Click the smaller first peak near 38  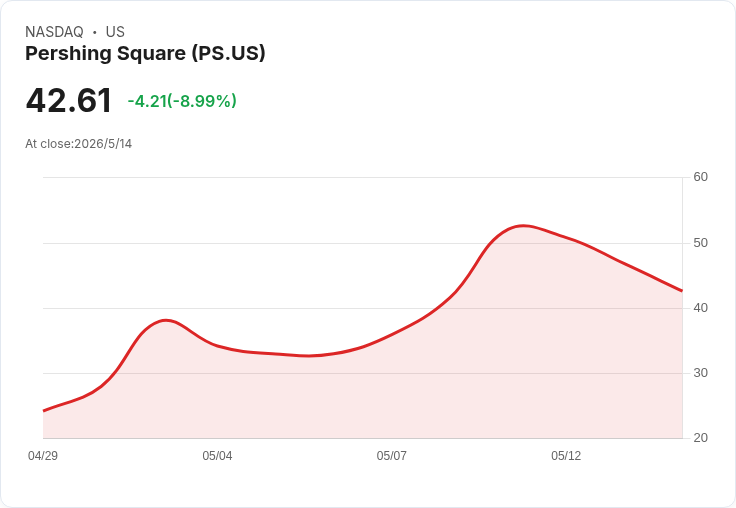click(166, 320)
